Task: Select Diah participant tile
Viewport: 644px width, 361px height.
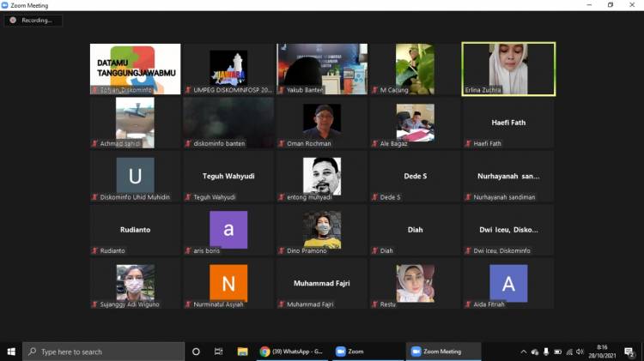Action: (416, 230)
